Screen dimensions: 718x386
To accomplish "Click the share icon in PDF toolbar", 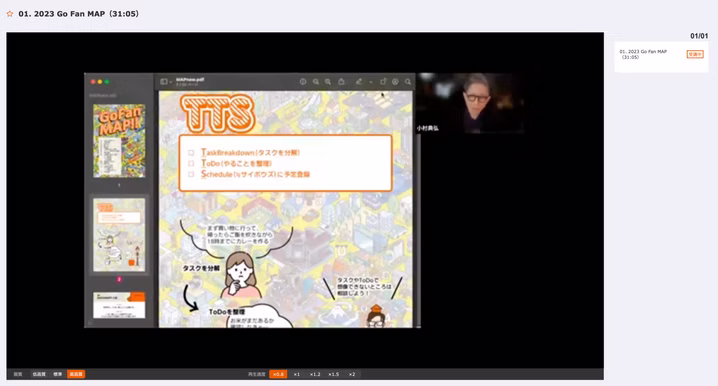I will (x=341, y=82).
